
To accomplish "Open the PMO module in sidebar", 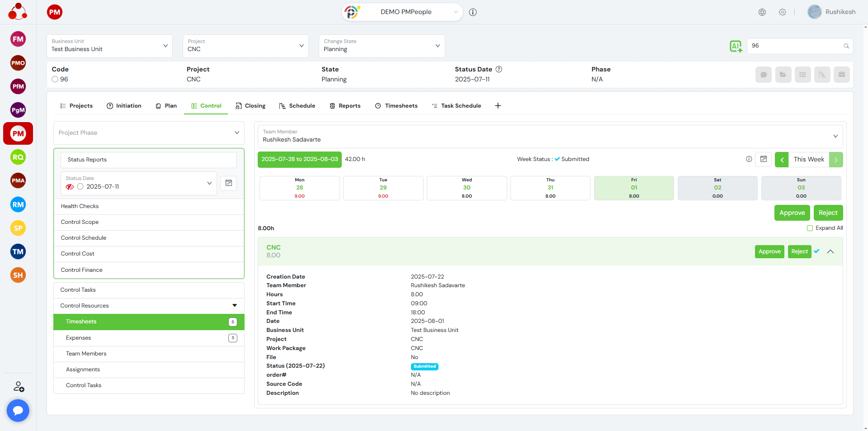I will [x=18, y=63].
